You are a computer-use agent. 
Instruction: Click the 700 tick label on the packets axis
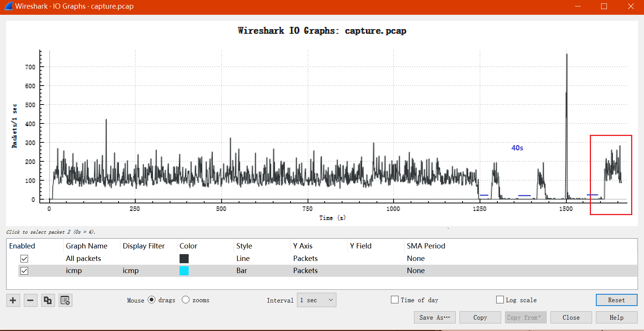(x=30, y=67)
